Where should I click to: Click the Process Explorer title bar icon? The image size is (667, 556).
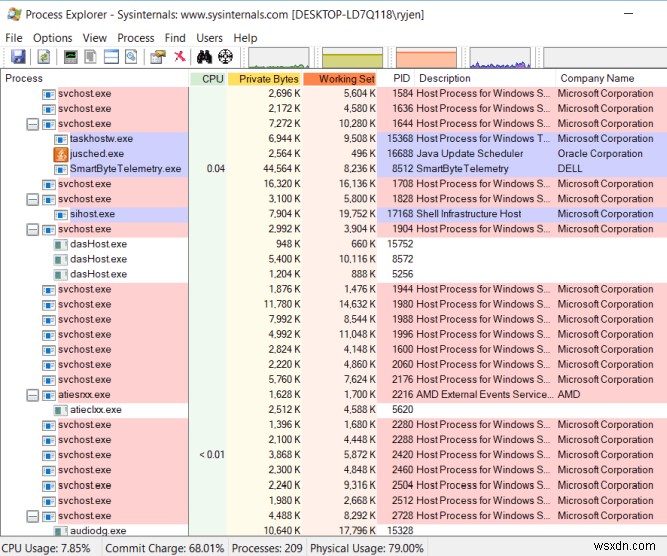(x=14, y=14)
